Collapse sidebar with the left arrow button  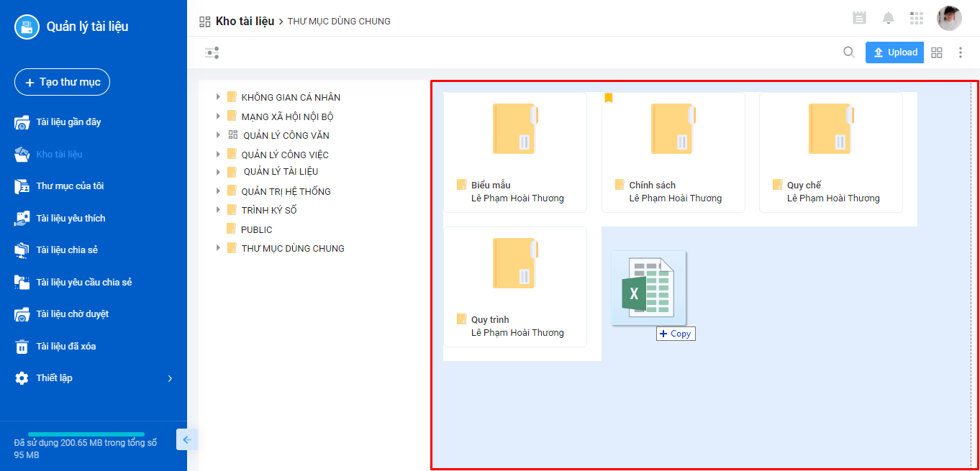tap(187, 439)
